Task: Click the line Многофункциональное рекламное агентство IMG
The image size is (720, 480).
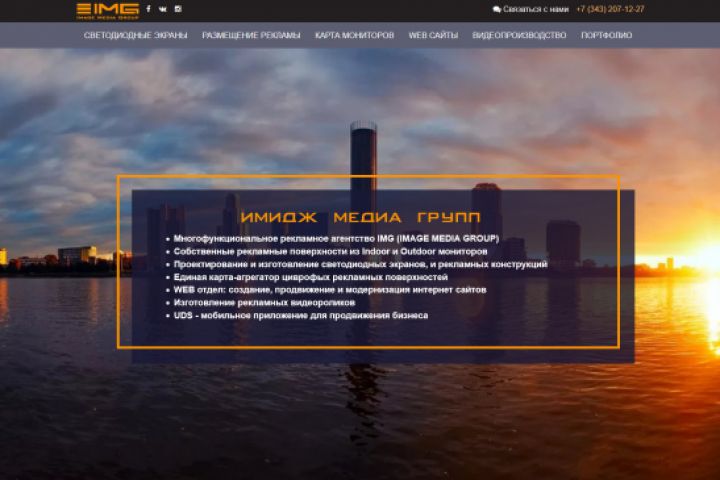Action: (x=336, y=239)
